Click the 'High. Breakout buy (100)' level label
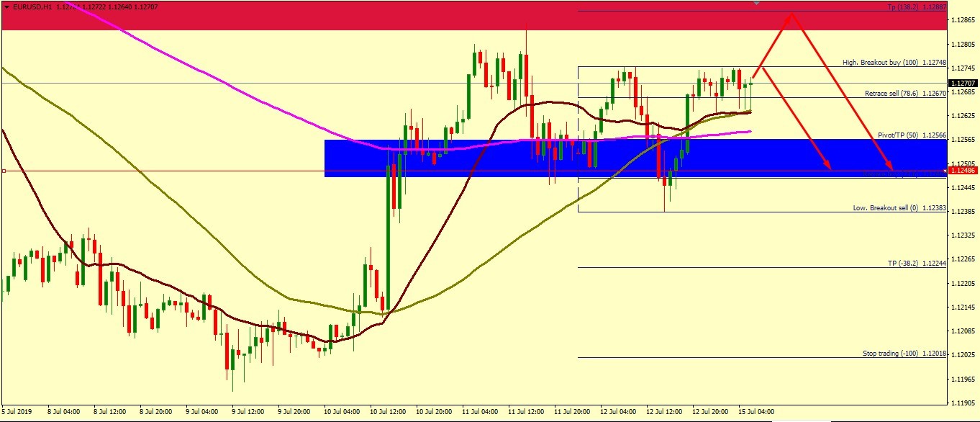 pos(880,63)
